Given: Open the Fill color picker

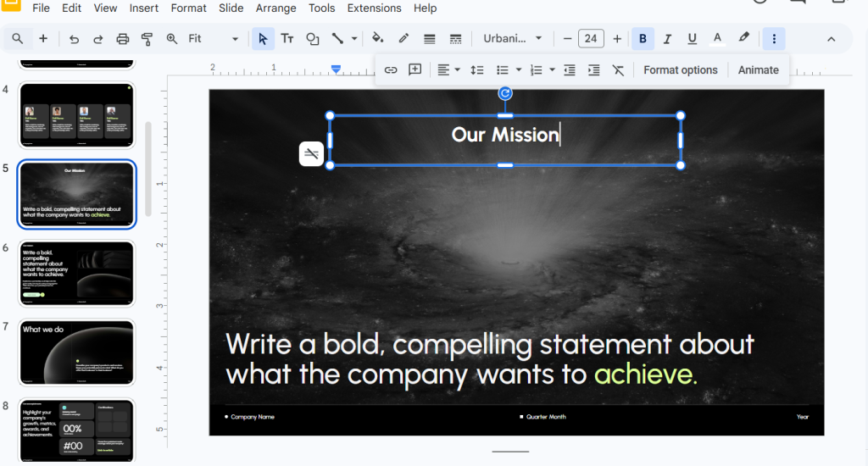Looking at the screenshot, I should pos(378,39).
